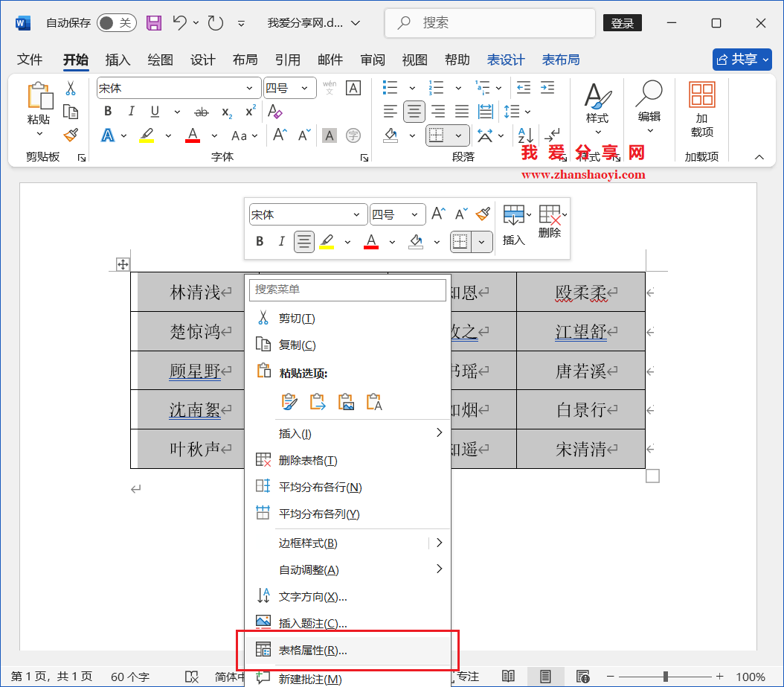Expand the Insert submenu arrow
Viewport: 784px width, 687px height.
(x=439, y=432)
